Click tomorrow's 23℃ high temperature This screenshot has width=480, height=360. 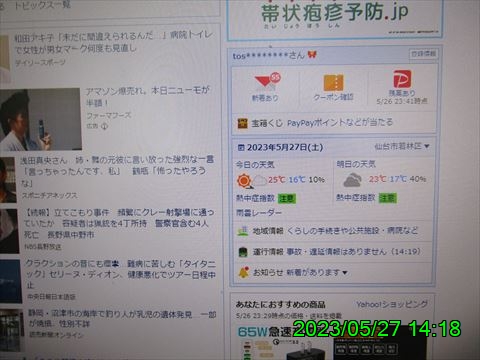[x=377, y=179]
